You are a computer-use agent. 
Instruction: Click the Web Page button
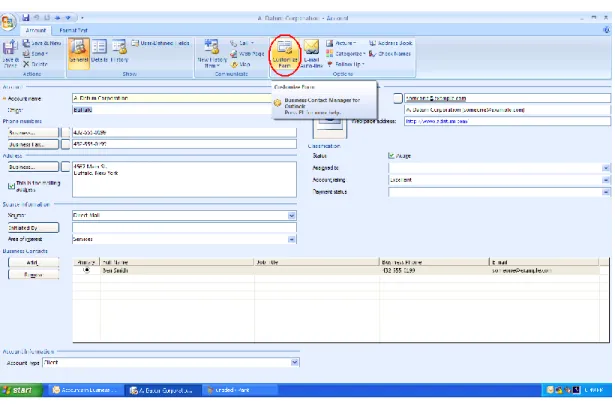(247, 54)
